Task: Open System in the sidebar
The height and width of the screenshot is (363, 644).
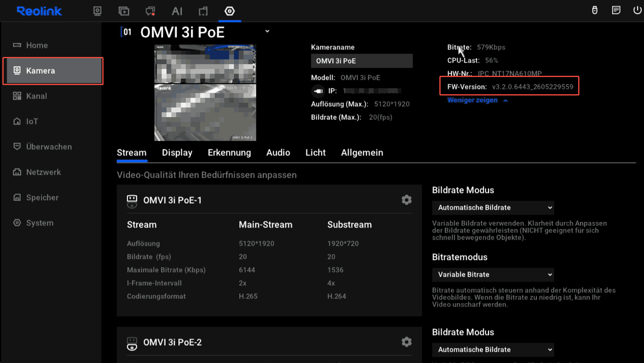Action: point(52,223)
